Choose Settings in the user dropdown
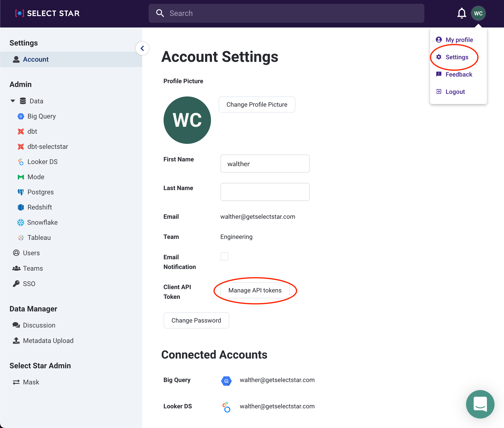Image resolution: width=504 pixels, height=428 pixels. (457, 57)
